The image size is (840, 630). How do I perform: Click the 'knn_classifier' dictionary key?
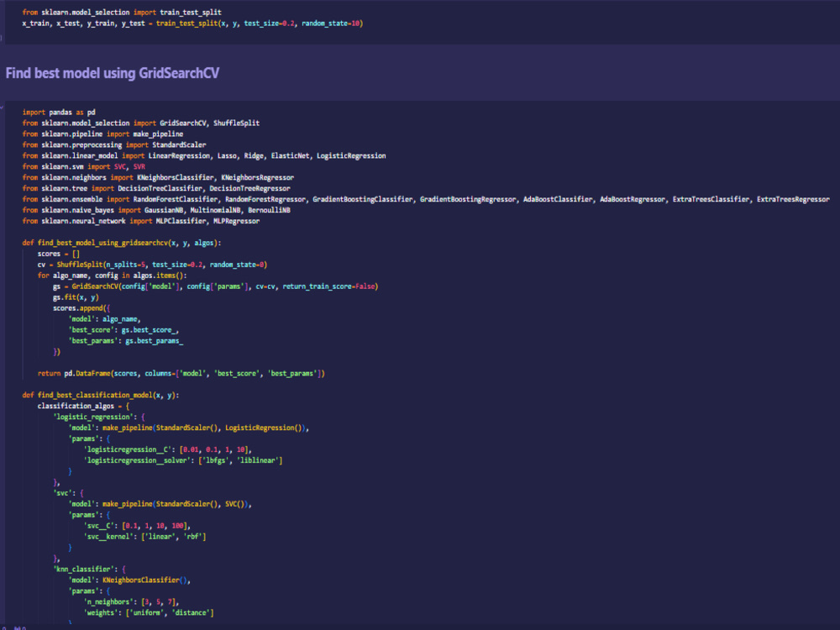tap(83, 570)
